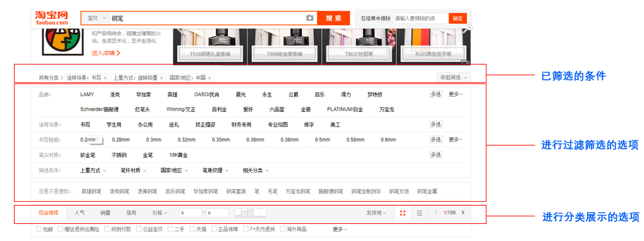Check the 赠送退货运费险 checkbox
The image size is (644, 241).
[x=60, y=229]
